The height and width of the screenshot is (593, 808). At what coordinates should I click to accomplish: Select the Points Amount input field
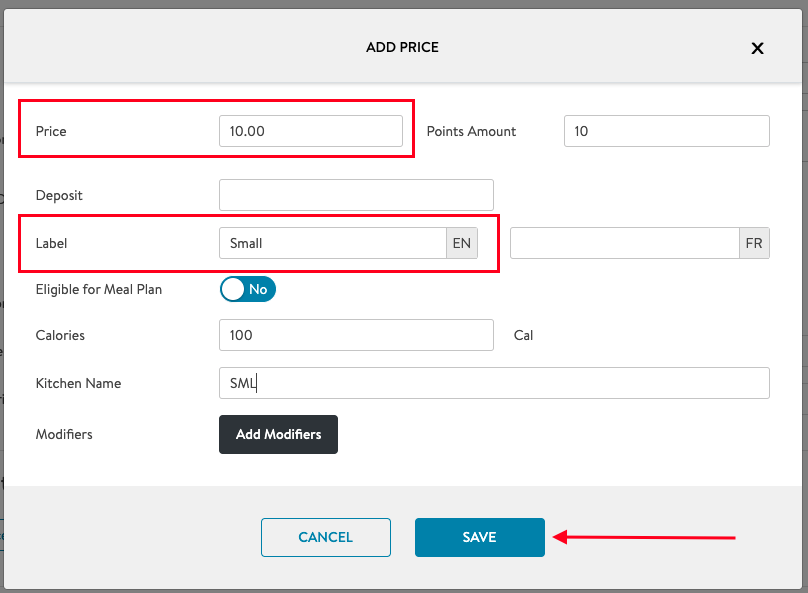[x=666, y=131]
